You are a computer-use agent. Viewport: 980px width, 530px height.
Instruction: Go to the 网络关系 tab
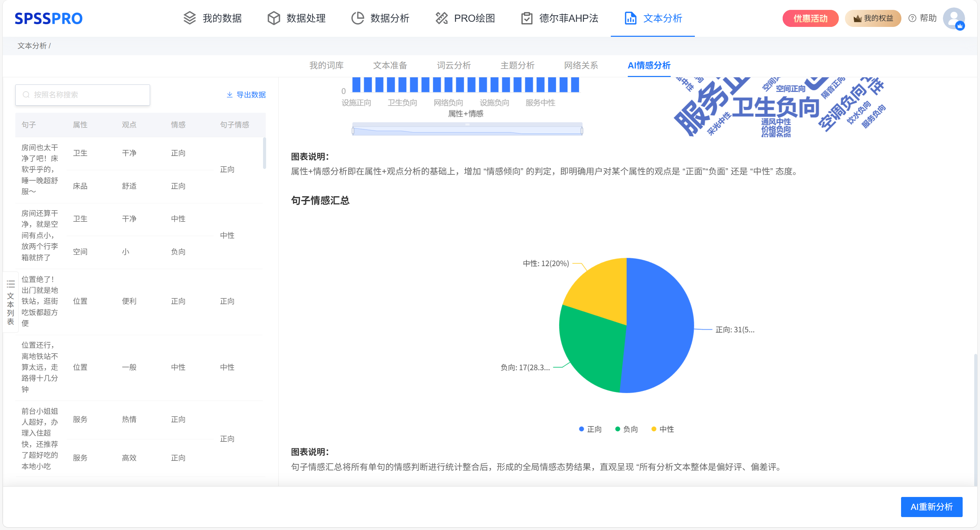coord(581,65)
